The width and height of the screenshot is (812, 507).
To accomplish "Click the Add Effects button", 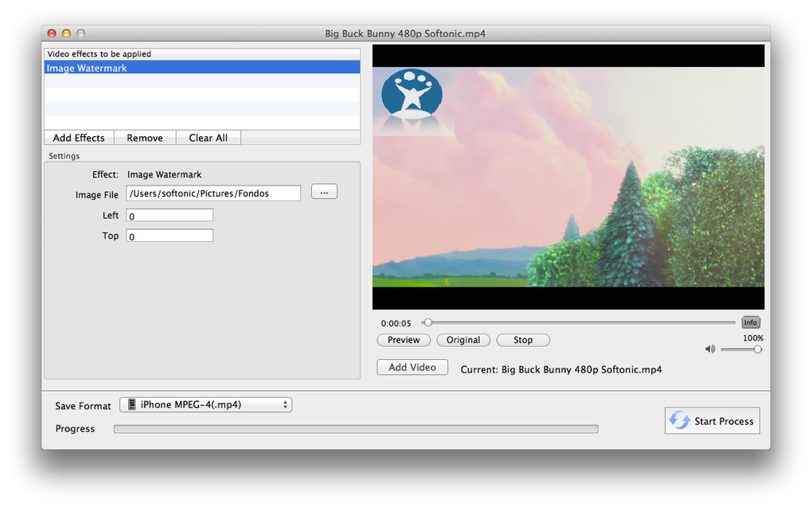I will tap(79, 138).
